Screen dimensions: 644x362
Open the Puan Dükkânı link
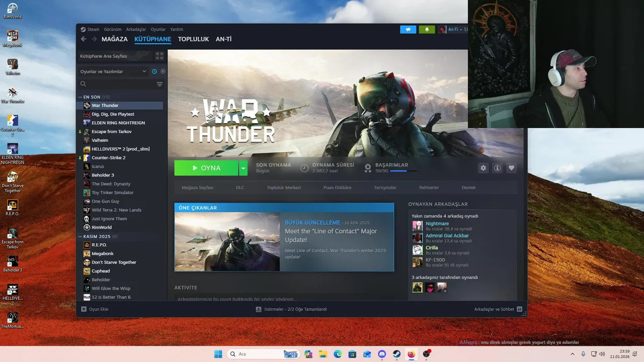click(337, 188)
